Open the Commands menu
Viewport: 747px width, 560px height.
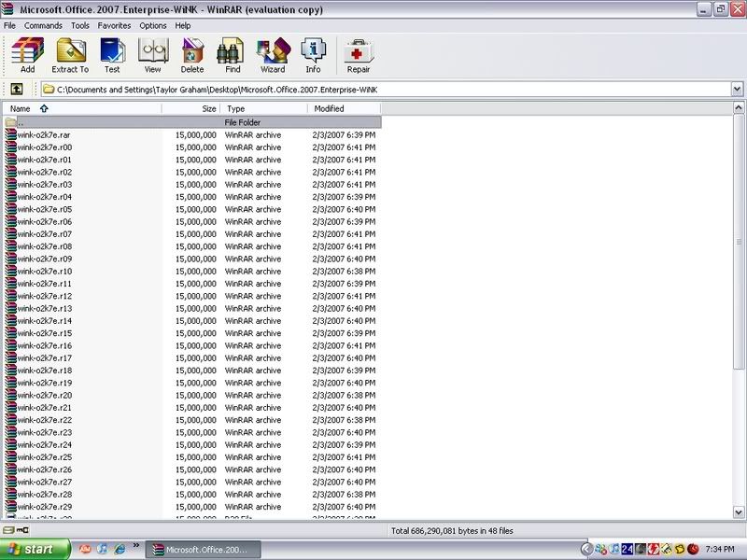(43, 26)
